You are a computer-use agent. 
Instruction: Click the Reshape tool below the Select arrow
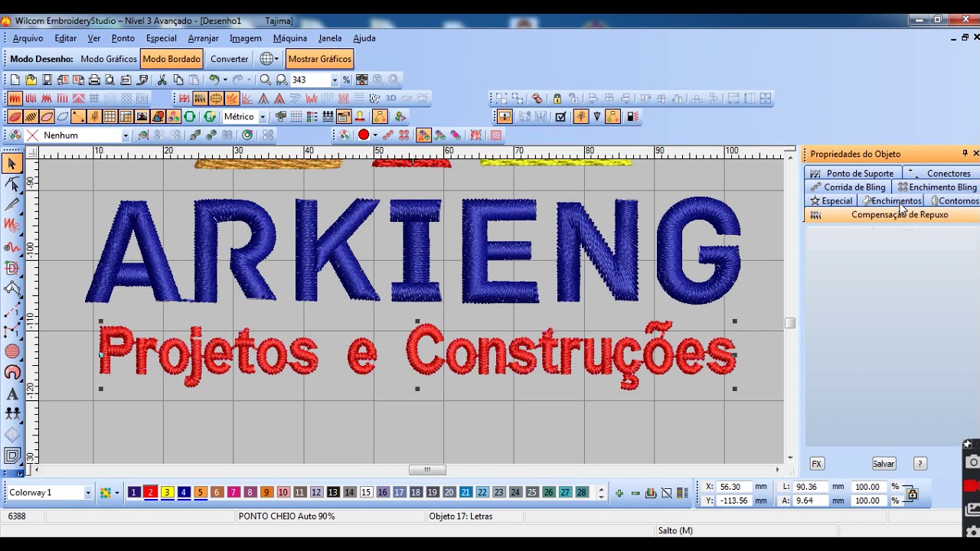(x=12, y=184)
